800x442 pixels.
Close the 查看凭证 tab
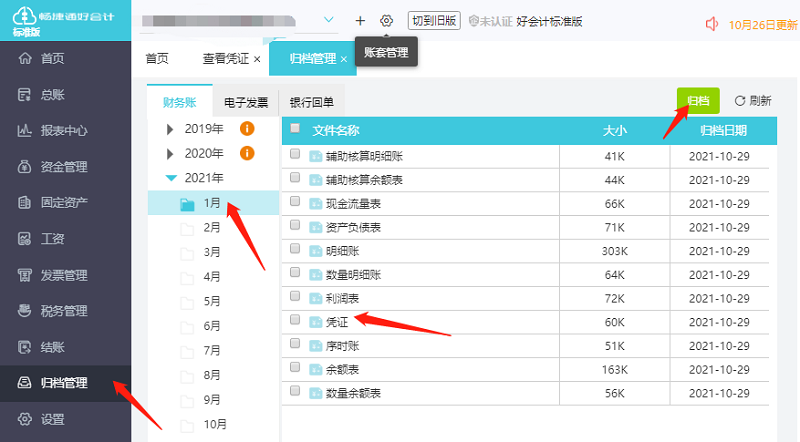coord(257,59)
